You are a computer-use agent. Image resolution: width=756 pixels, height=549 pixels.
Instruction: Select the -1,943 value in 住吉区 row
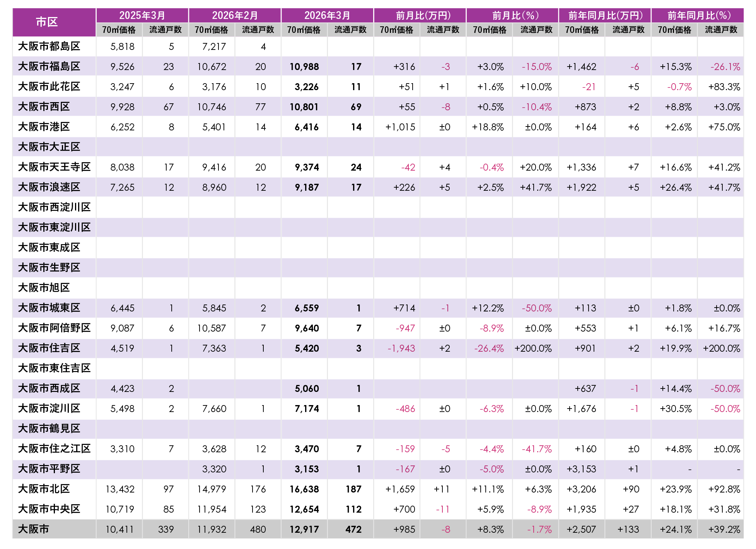[401, 348]
